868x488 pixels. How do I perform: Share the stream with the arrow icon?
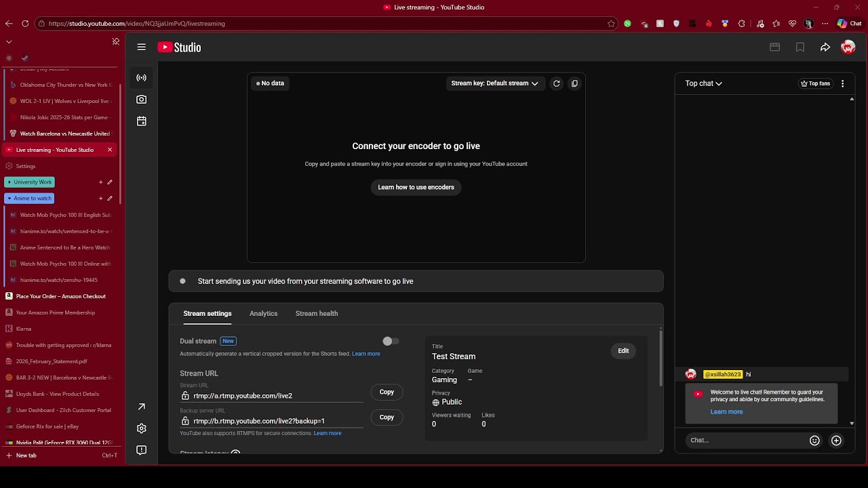(825, 47)
